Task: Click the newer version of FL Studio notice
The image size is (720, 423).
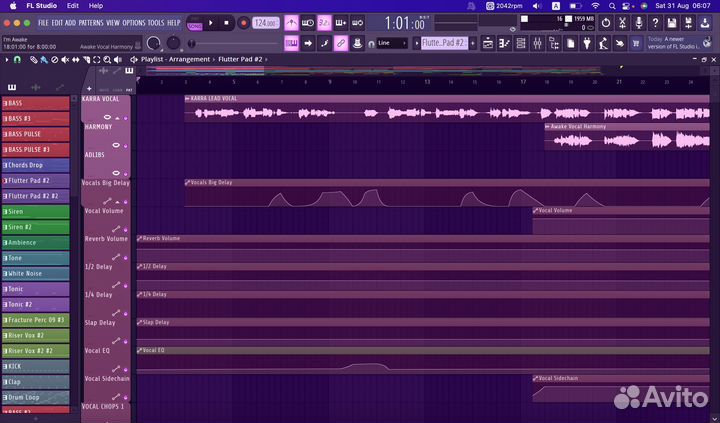Action: point(680,43)
